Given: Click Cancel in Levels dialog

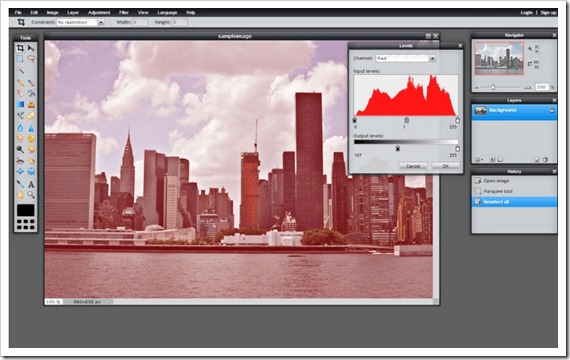Looking at the screenshot, I should (x=413, y=166).
